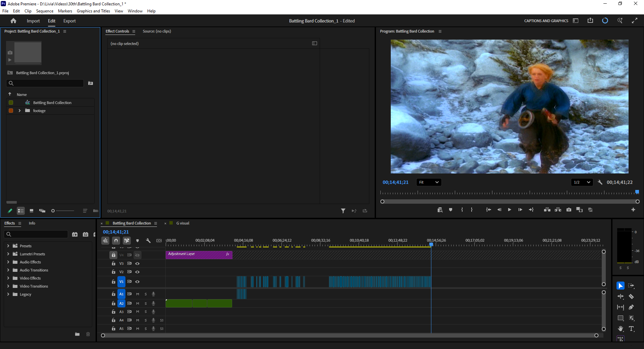This screenshot has height=349, width=644.
Task: Toggle V1 track output eye
Action: coord(137,282)
